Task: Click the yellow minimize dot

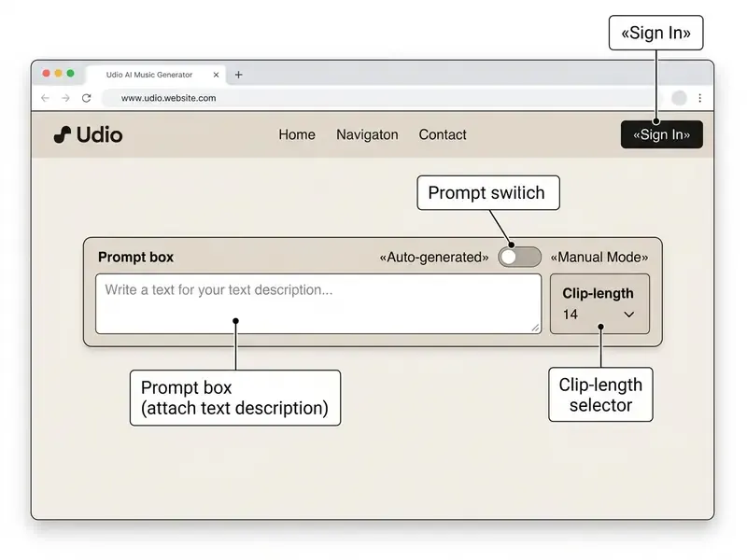Action: pos(58,74)
